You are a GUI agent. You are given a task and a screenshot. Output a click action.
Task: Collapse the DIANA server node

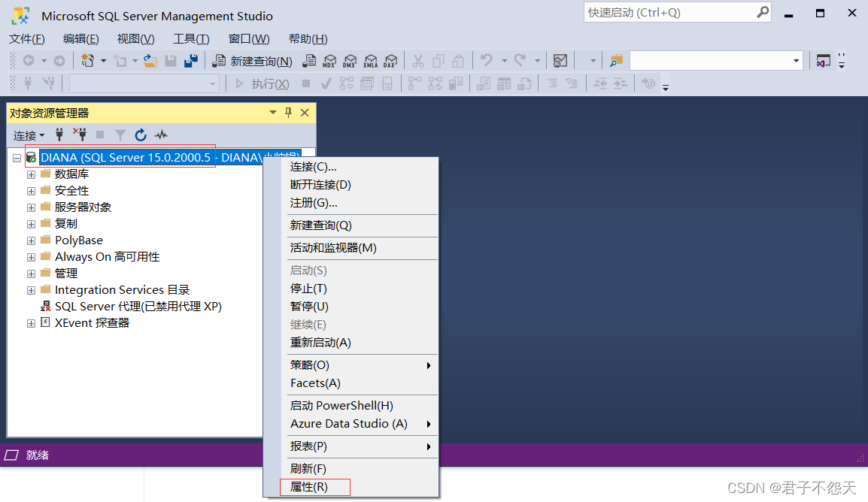point(17,158)
